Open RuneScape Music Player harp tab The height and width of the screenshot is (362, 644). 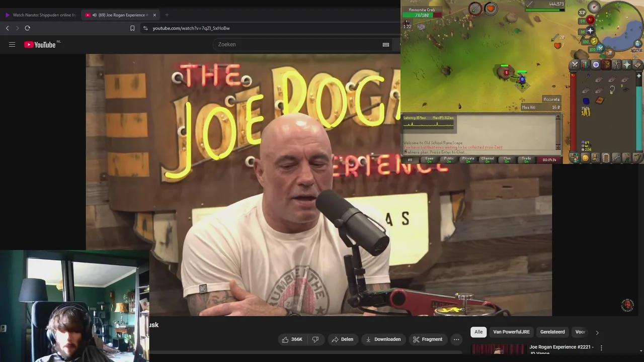coord(637,158)
